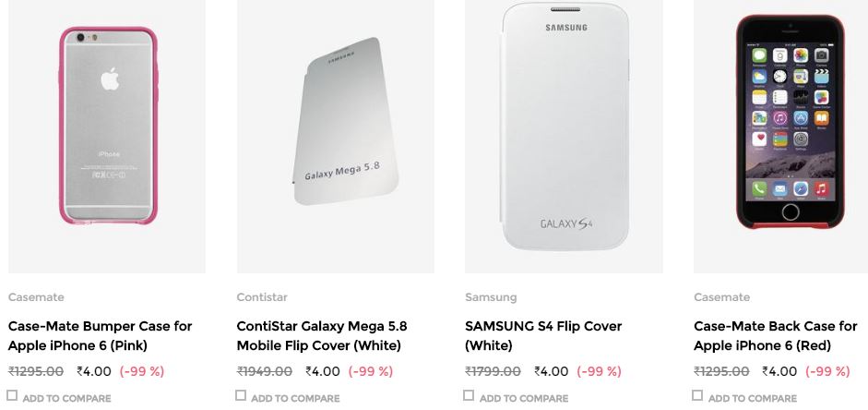Open Case-Mate Back Case for iPhone 6 (Red) title

tap(775, 336)
